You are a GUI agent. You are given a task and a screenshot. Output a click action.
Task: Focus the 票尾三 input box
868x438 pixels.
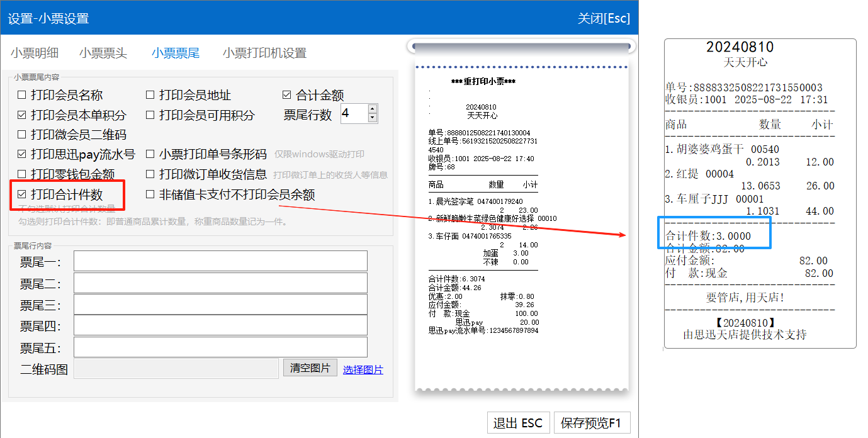tap(220, 305)
